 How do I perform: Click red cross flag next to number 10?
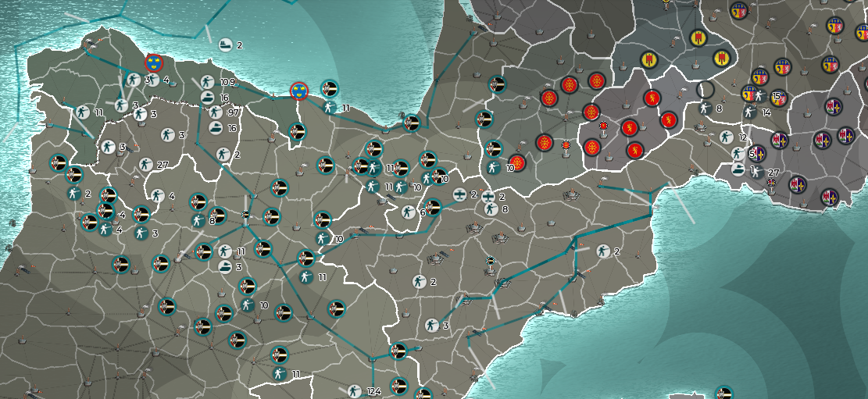tap(517, 162)
